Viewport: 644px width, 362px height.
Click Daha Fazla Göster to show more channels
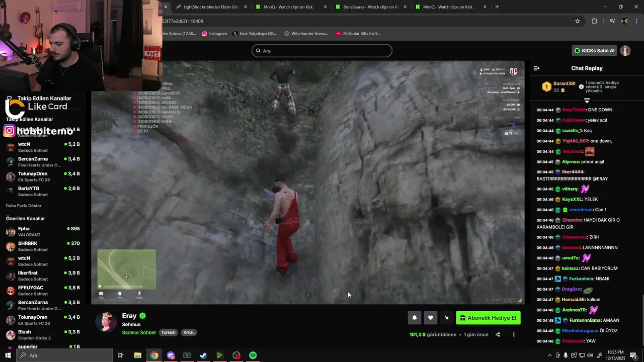tap(24, 206)
